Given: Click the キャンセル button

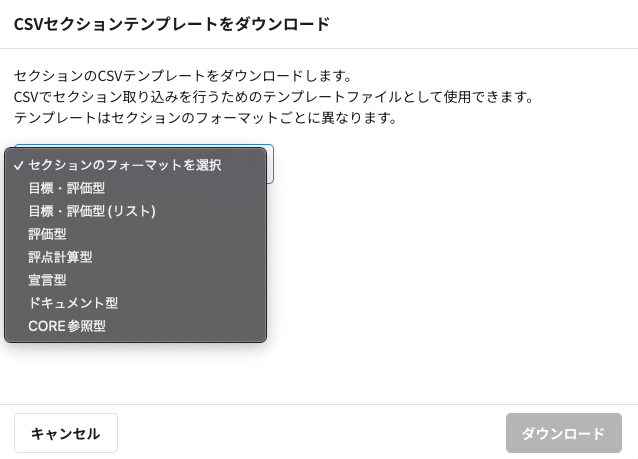Looking at the screenshot, I should 66,433.
